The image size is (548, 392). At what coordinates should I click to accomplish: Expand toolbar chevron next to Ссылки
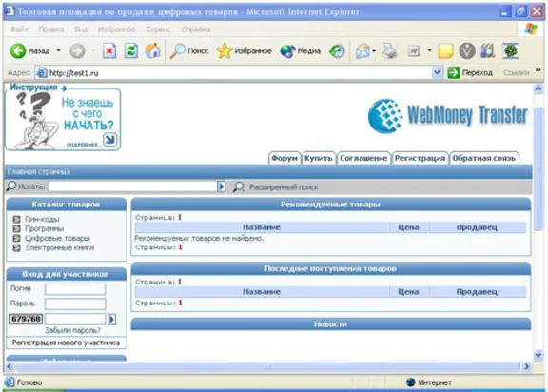[x=538, y=69]
